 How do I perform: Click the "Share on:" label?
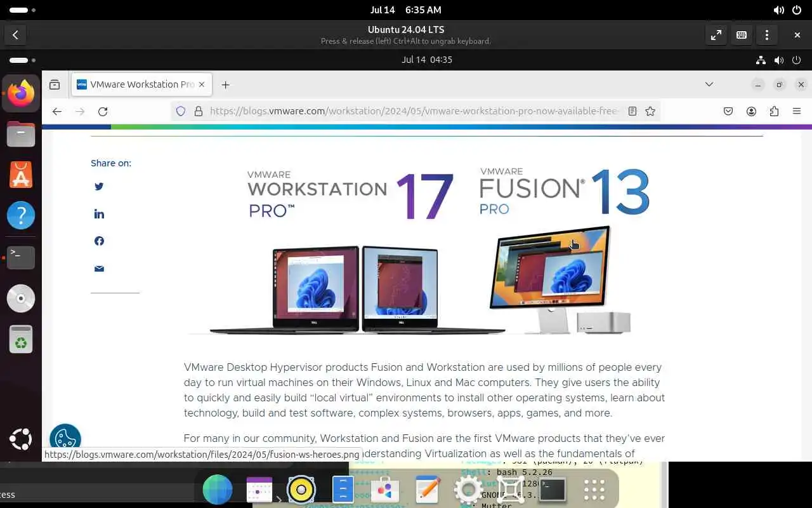pos(111,163)
